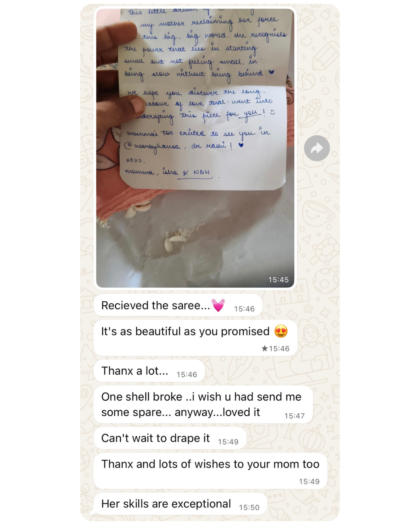
Task: Tap the star icon on the promised message
Action: (x=264, y=348)
